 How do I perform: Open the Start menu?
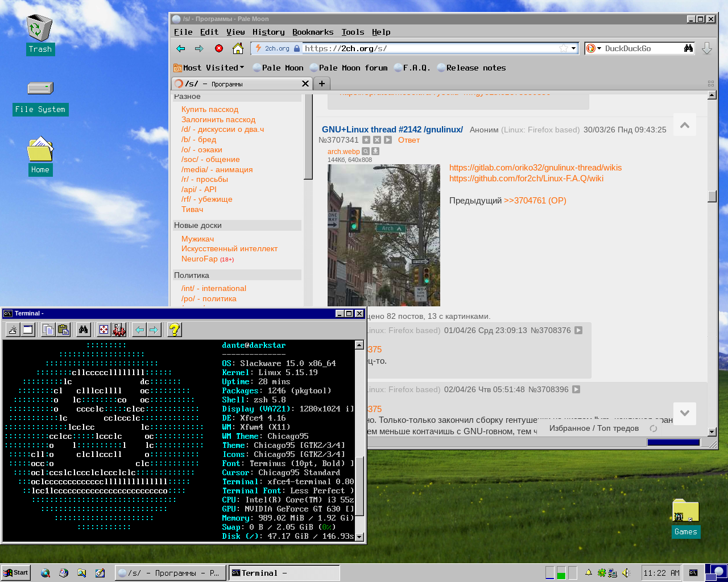point(15,573)
